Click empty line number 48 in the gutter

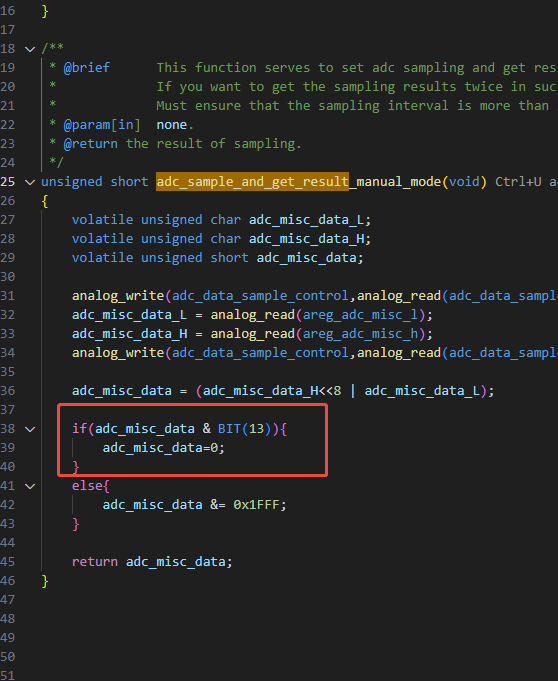pos(8,618)
